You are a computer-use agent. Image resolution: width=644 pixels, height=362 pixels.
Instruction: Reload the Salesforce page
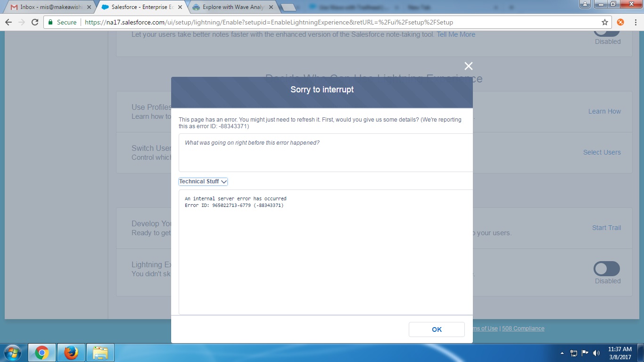pos(35,22)
